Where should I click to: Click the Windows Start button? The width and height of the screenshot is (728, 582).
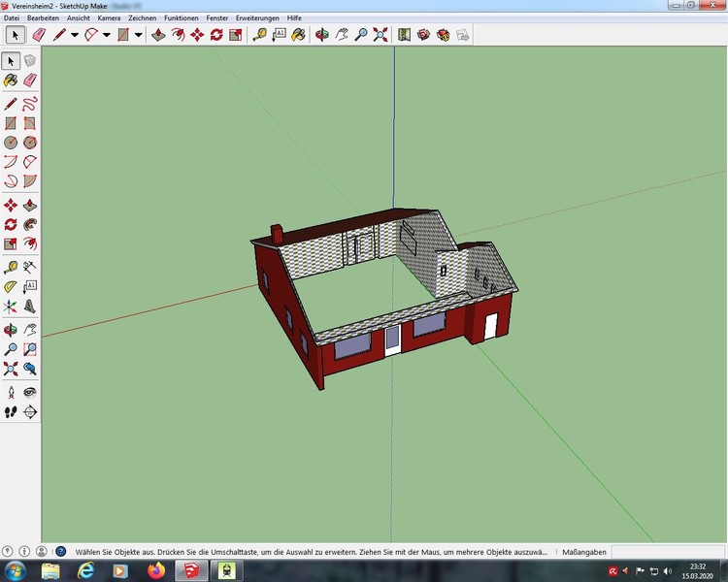tap(15, 569)
